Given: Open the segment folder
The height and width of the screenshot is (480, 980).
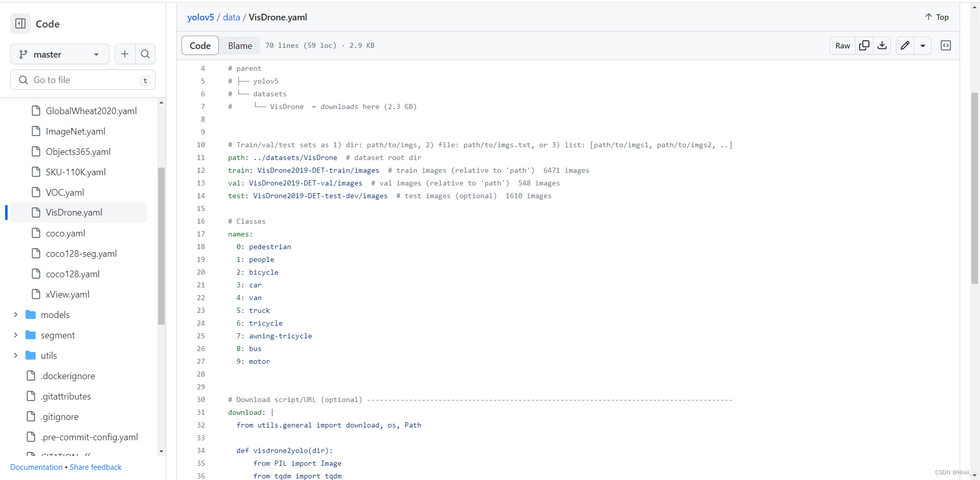Looking at the screenshot, I should pos(58,335).
